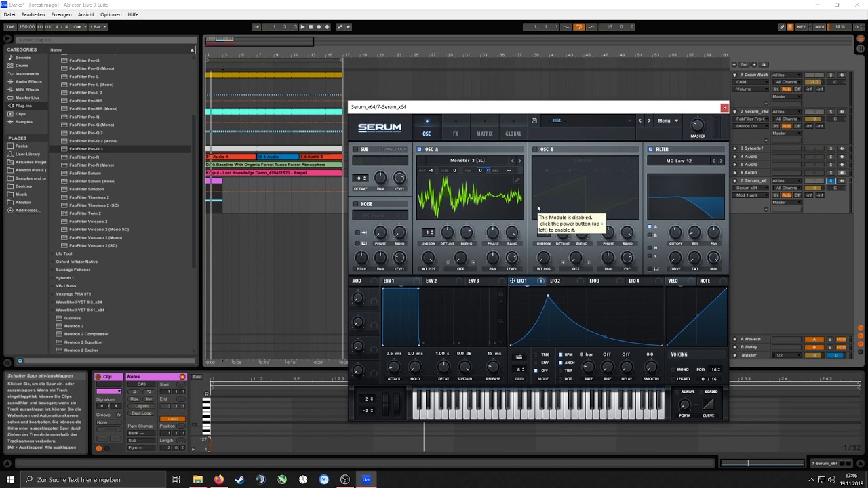Click the Ableton Stop button
The width and height of the screenshot is (868, 488).
point(311,27)
